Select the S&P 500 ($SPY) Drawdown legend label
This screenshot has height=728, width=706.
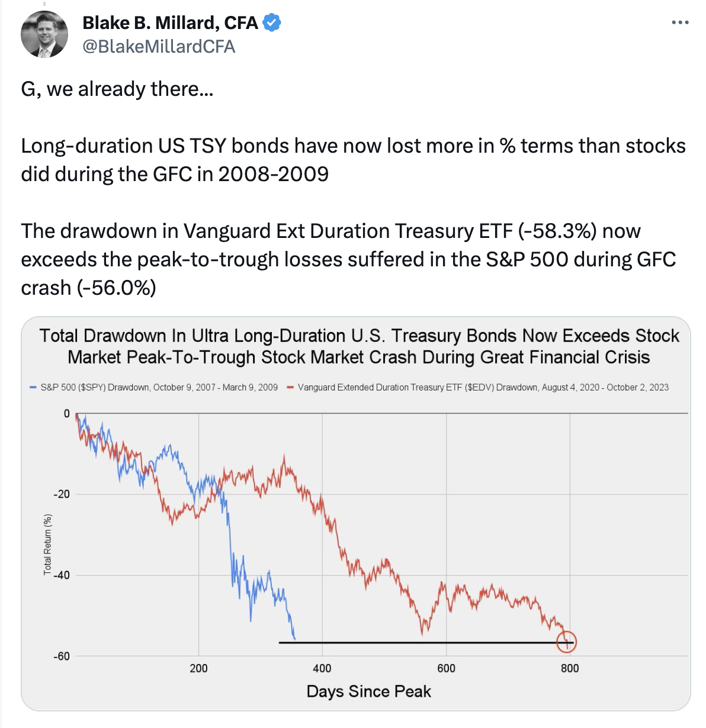pos(159,388)
